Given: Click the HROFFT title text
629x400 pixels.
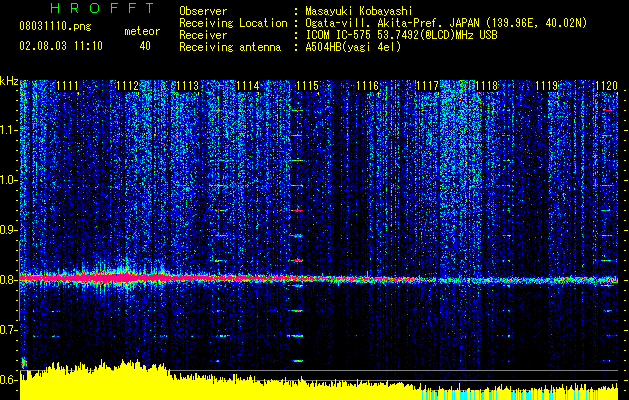Looking at the screenshot, I should [103, 8].
